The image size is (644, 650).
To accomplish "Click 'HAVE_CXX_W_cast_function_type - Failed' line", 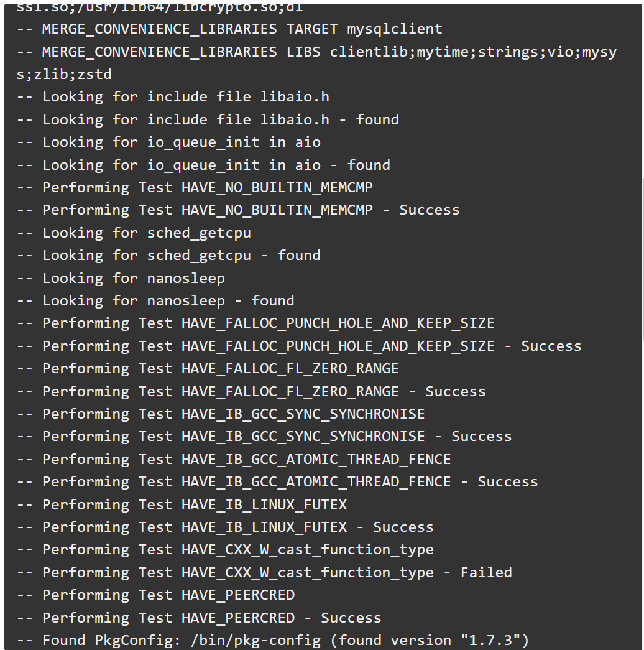I will [264, 572].
